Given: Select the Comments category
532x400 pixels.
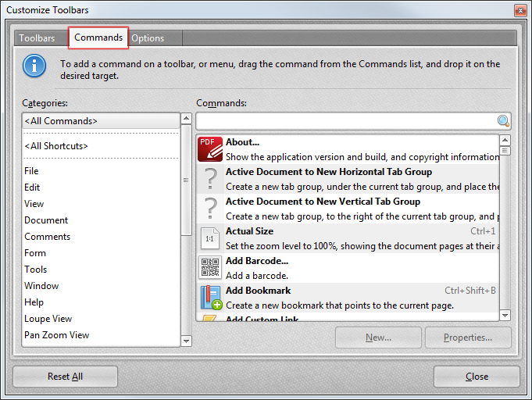Looking at the screenshot, I should tap(101, 237).
